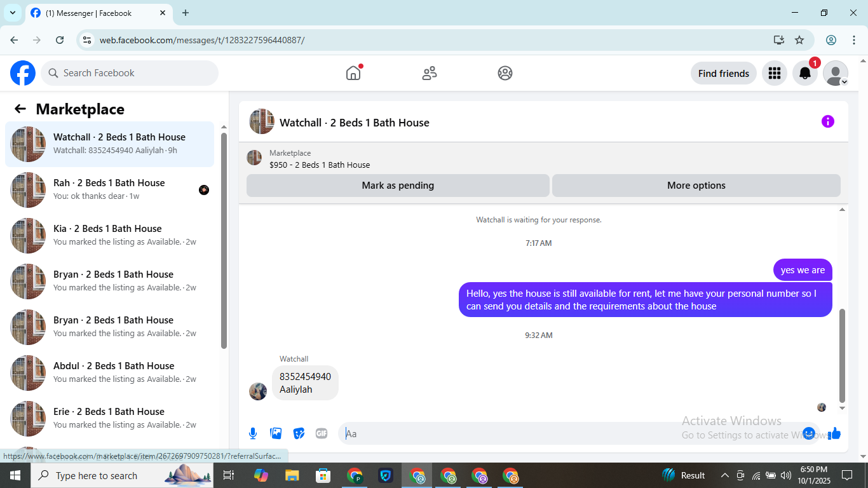Go back in the Chrome browser
Viewport: 868px width, 488px height.
pos(14,40)
